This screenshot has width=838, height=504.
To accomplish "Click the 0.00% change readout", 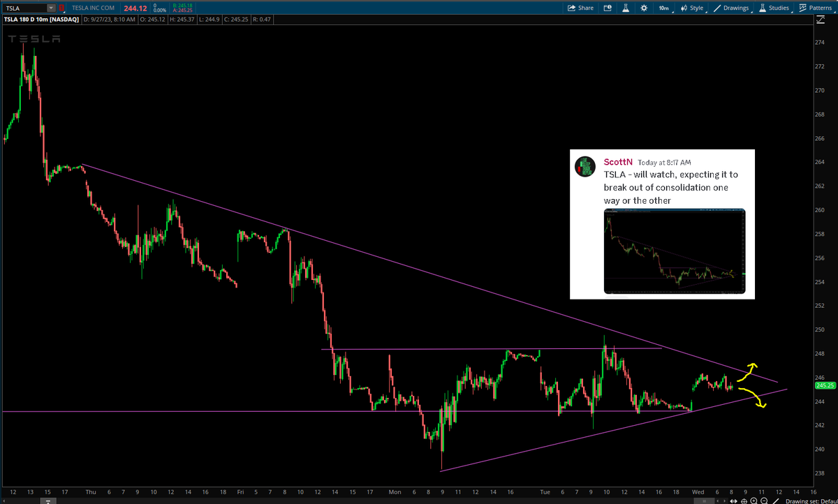I will point(160,10).
